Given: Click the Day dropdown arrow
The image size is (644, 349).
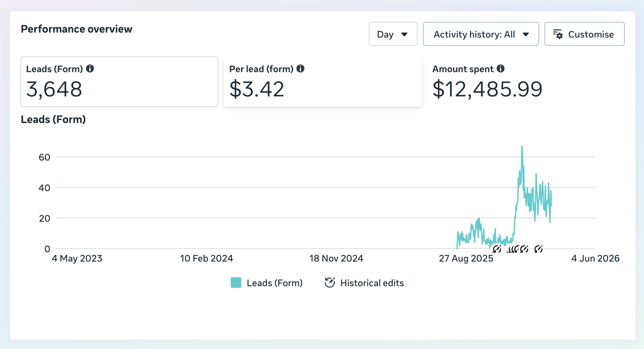Looking at the screenshot, I should click(404, 34).
